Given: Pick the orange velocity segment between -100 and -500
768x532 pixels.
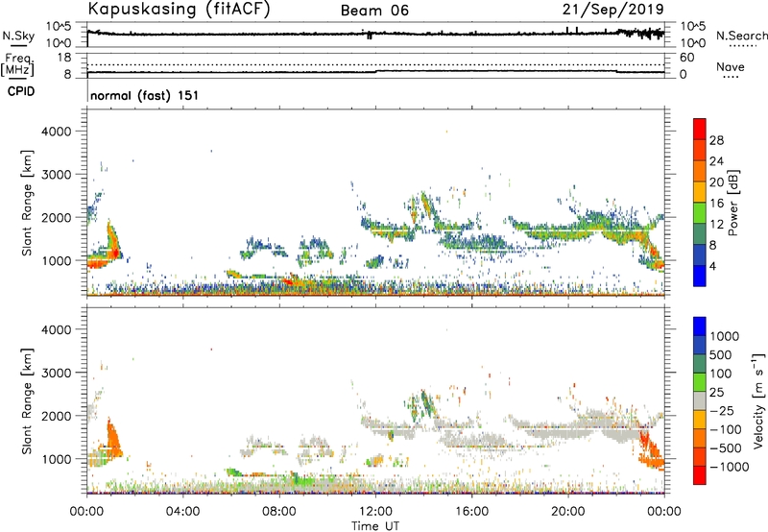Looking at the screenshot, I should [x=700, y=439].
